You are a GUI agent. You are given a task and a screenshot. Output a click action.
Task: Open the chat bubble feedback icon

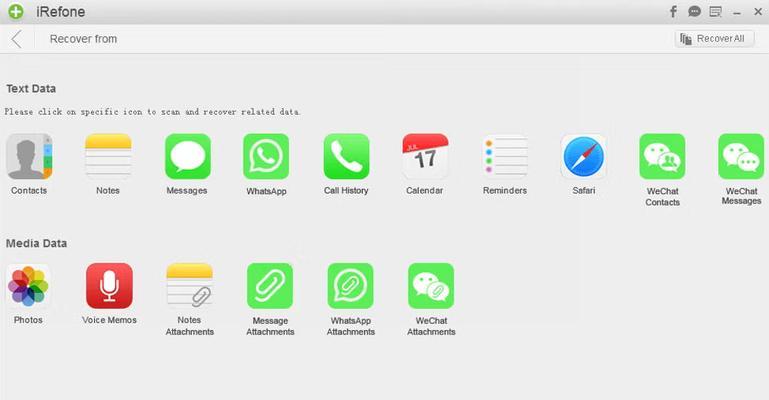694,11
